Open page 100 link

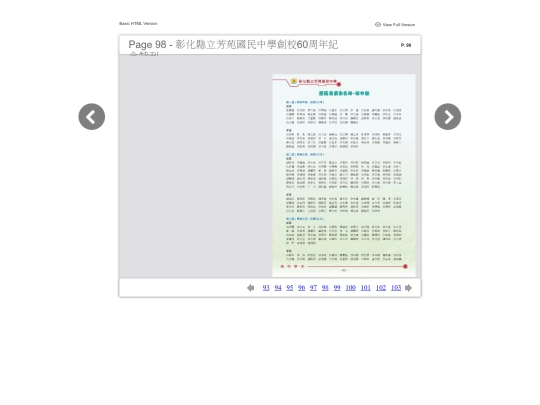351,288
